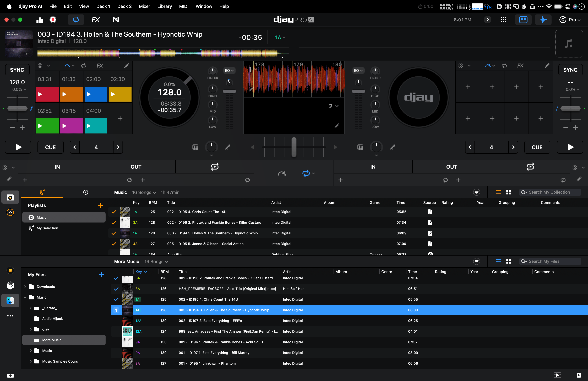Open the Neural Mix panel
This screenshot has height=381, width=588.
coord(115,20)
